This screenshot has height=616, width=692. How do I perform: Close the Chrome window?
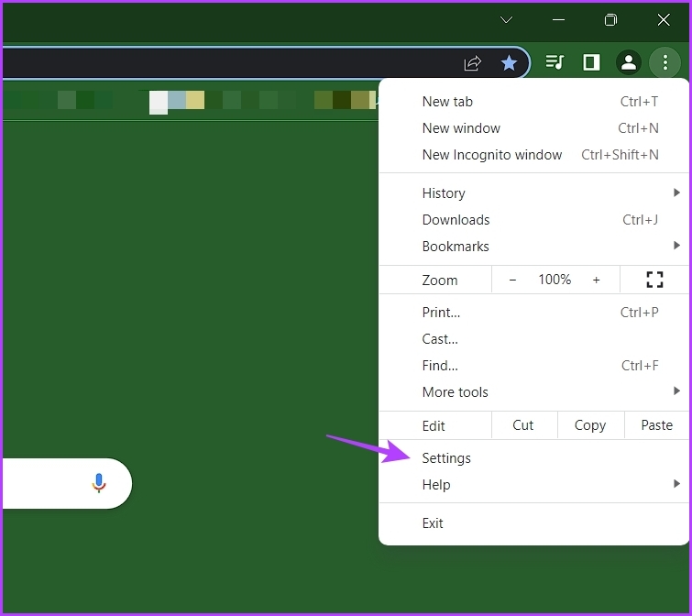click(664, 20)
